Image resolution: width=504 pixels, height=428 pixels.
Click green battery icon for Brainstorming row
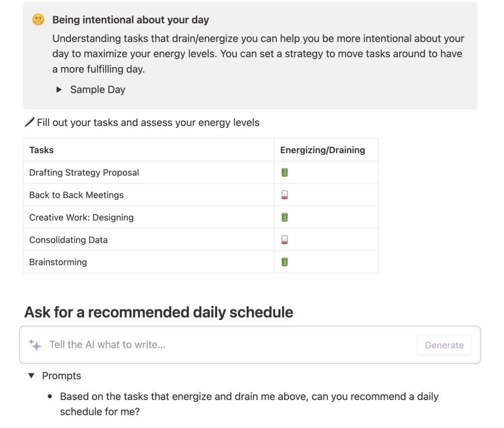pyautogui.click(x=284, y=262)
